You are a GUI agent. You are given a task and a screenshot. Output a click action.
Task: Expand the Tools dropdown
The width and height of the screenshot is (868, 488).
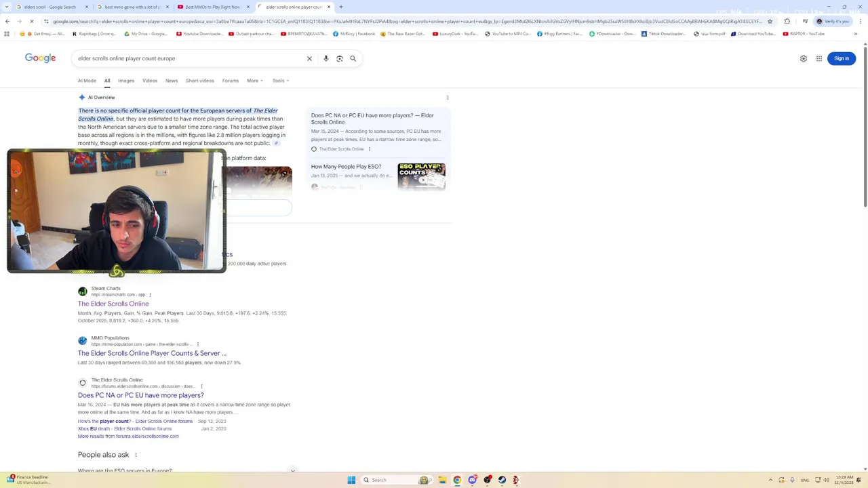point(281,81)
